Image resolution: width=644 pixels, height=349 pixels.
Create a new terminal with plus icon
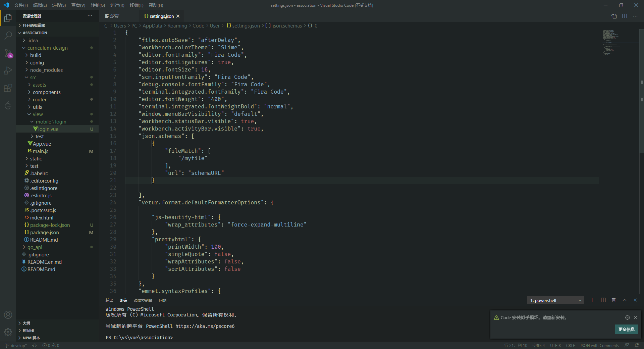(x=592, y=300)
